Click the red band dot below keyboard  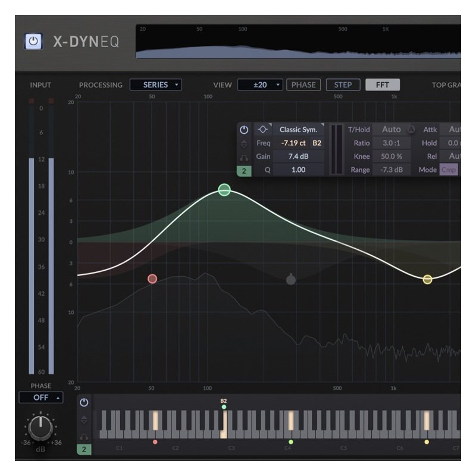point(155,442)
